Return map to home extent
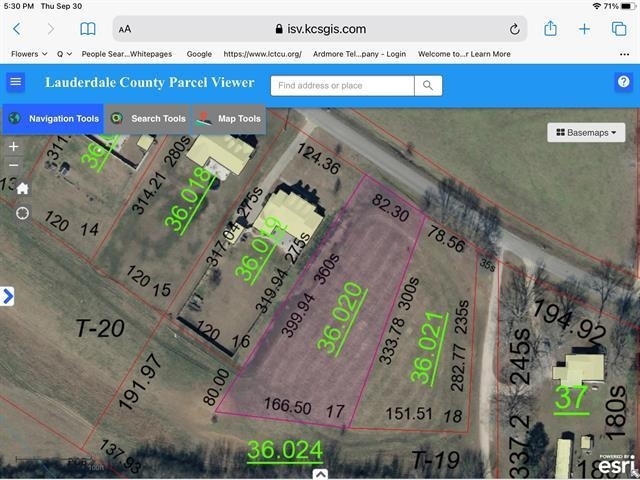Screen dimensions: 640x480 pos(22,188)
